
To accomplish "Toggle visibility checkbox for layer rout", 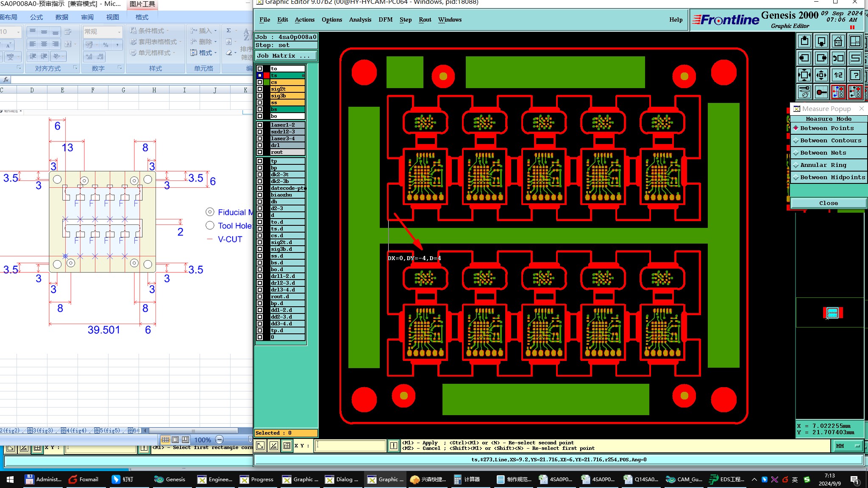I will point(260,152).
